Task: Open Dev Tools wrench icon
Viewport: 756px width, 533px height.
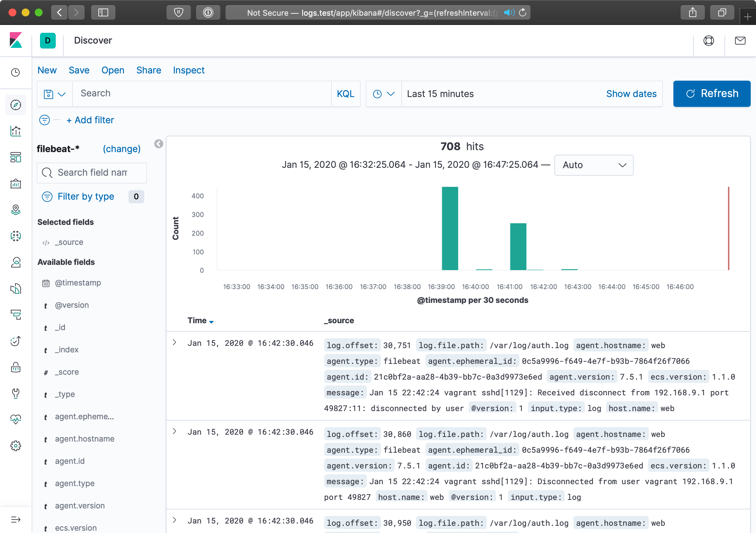Action: (x=15, y=393)
